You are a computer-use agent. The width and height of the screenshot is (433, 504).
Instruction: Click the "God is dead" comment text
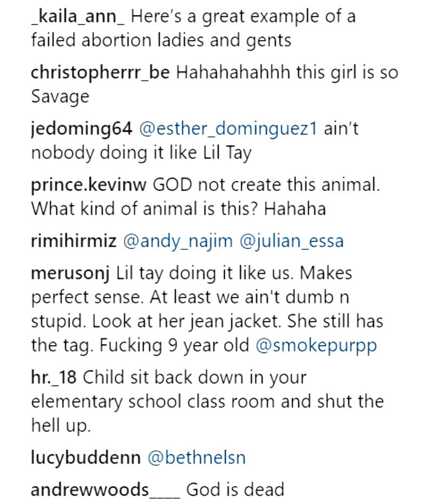tap(235, 490)
